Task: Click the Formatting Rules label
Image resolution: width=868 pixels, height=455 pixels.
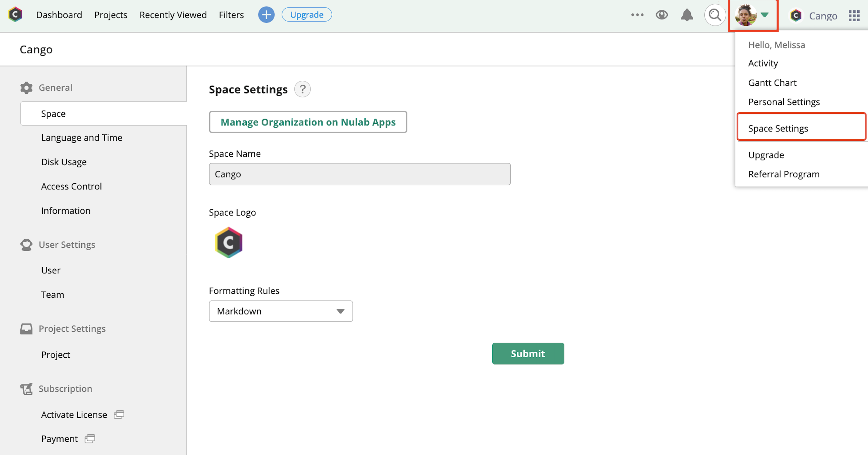Action: (x=244, y=291)
